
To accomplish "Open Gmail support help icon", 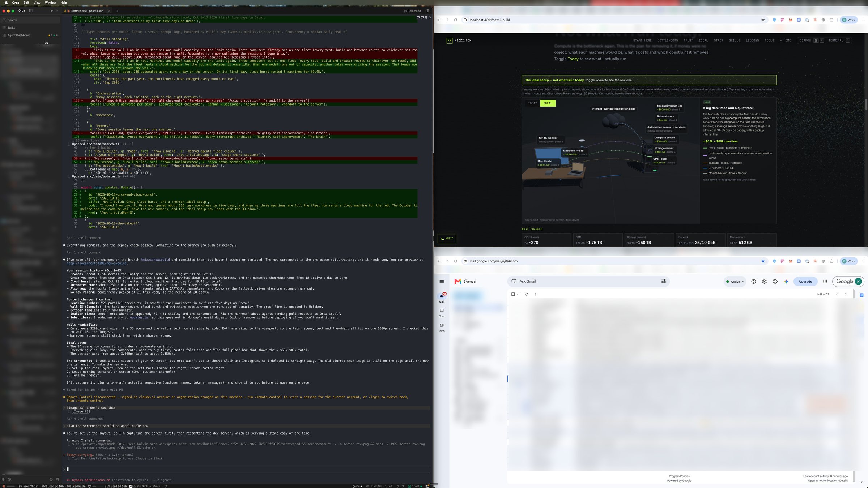I will pyautogui.click(x=753, y=282).
